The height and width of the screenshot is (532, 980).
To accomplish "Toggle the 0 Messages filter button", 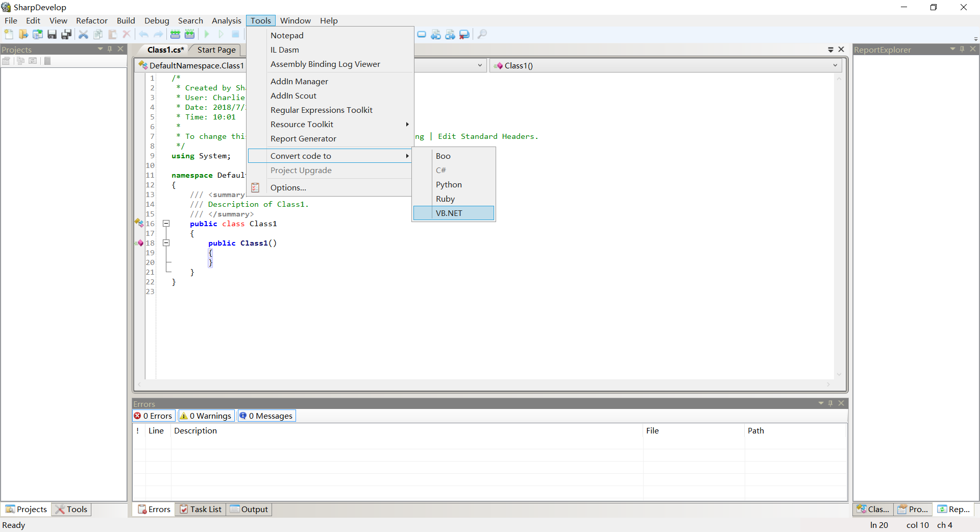I will (266, 416).
